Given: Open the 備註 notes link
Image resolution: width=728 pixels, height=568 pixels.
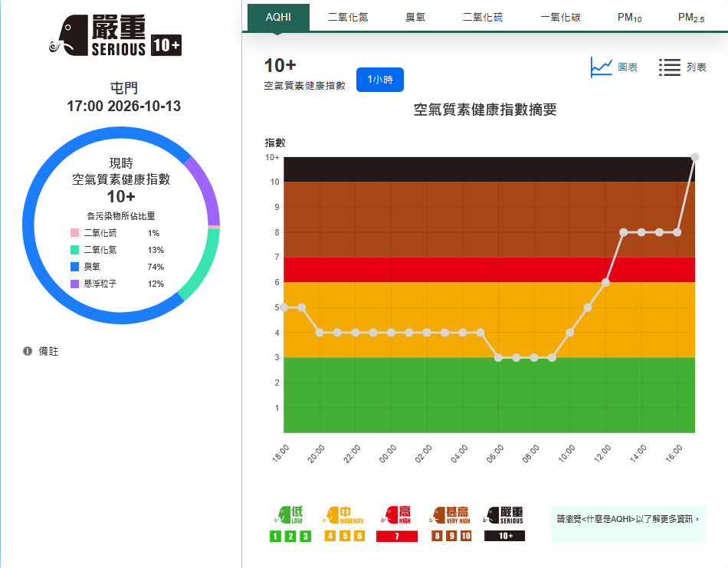Looking at the screenshot, I should (x=48, y=351).
